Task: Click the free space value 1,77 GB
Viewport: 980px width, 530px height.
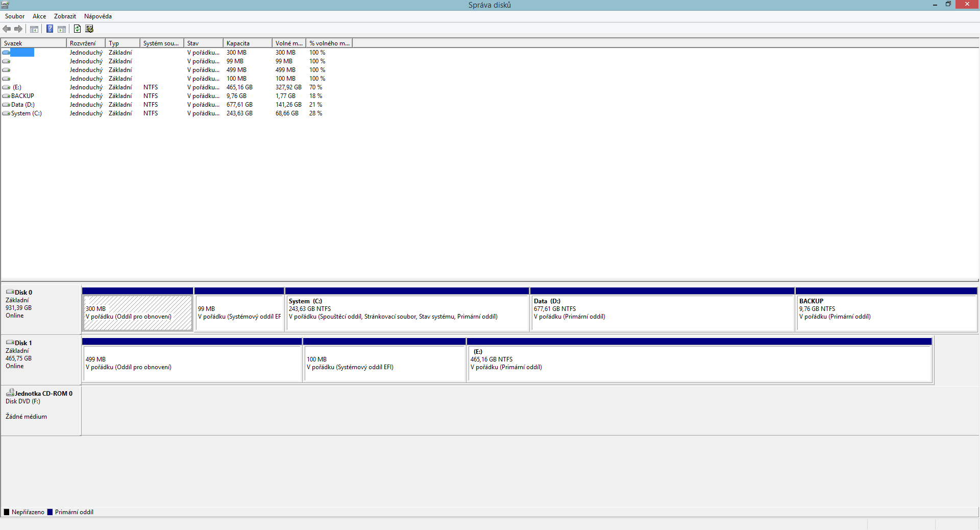Action: click(x=285, y=96)
